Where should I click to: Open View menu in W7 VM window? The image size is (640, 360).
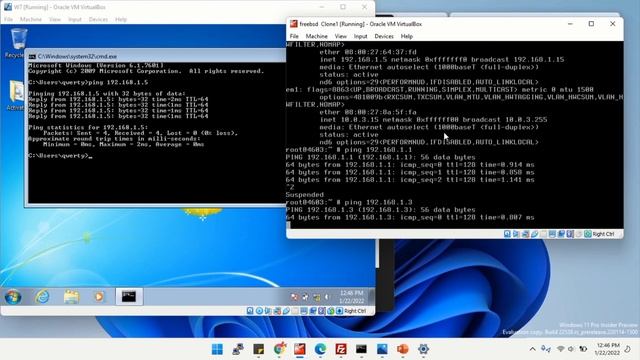coord(55,19)
